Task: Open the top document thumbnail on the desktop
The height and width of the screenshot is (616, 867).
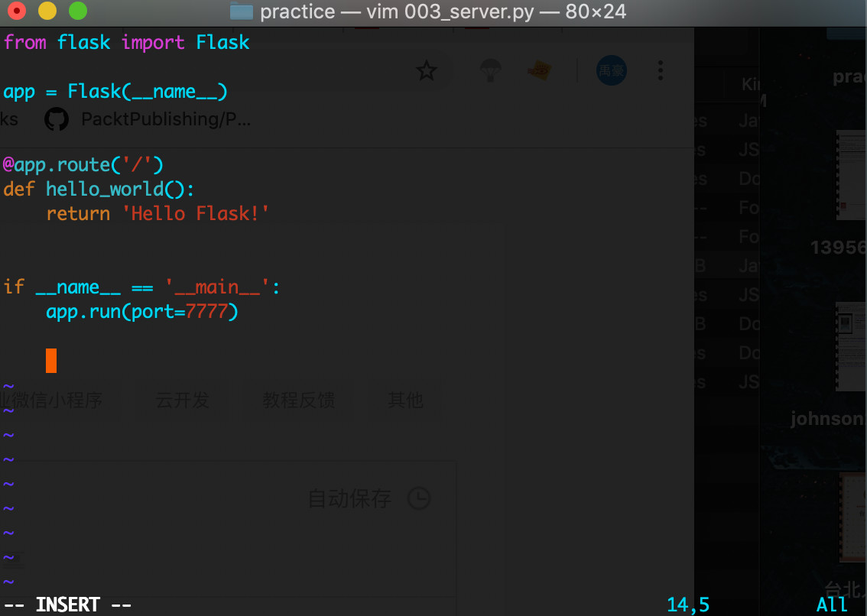Action: pyautogui.click(x=851, y=175)
